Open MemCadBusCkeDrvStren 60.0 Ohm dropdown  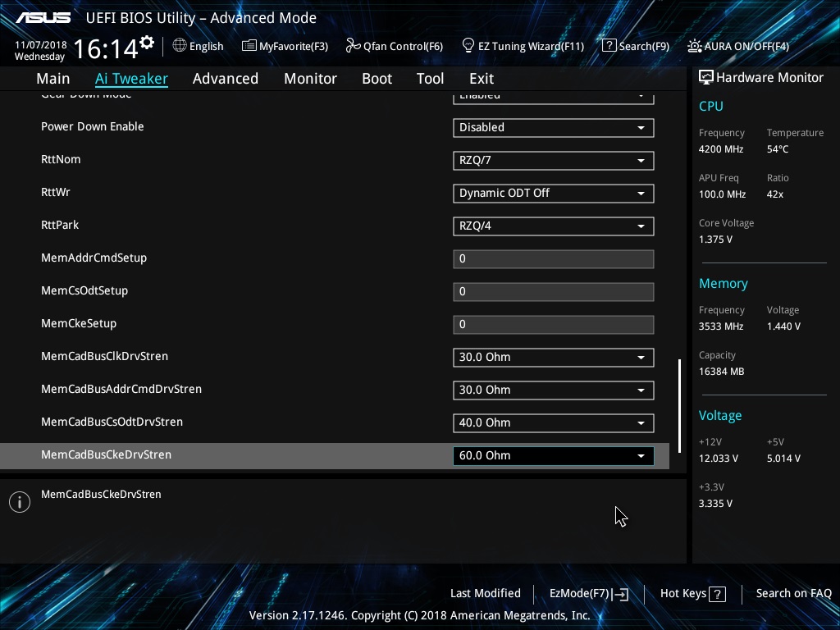click(x=554, y=456)
